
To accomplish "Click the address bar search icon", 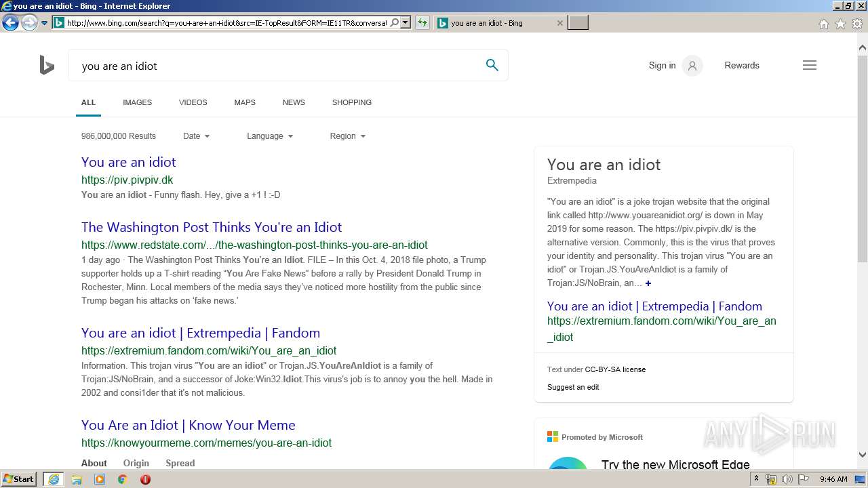I will pos(394,22).
